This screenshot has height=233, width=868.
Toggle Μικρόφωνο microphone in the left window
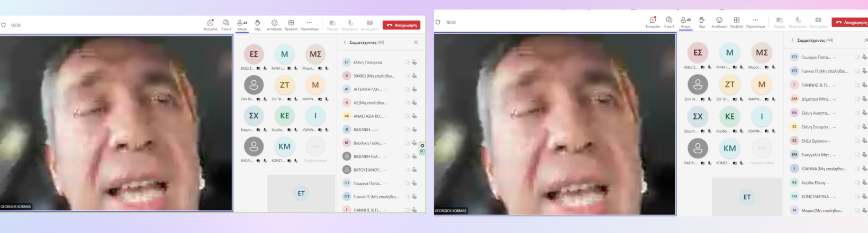[350, 24]
